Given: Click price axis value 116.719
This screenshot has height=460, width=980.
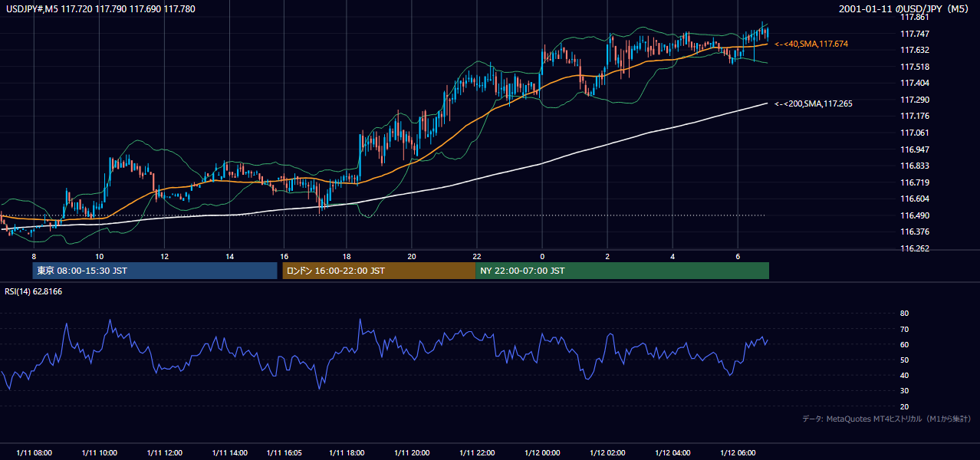Looking at the screenshot, I should [915, 182].
